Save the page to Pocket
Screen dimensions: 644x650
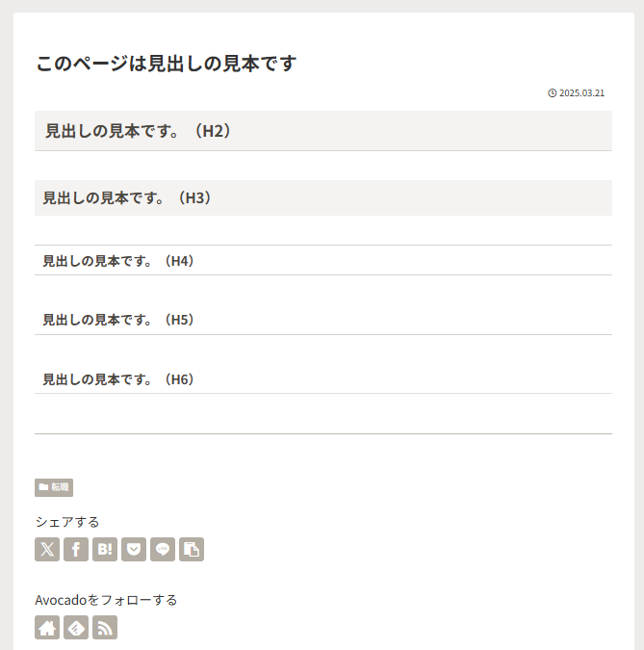(134, 549)
